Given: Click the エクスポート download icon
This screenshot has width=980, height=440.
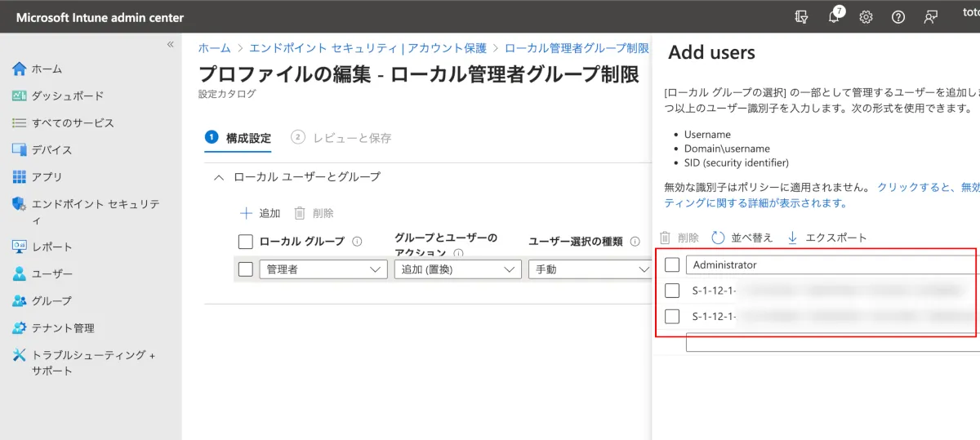Looking at the screenshot, I should click(x=792, y=238).
